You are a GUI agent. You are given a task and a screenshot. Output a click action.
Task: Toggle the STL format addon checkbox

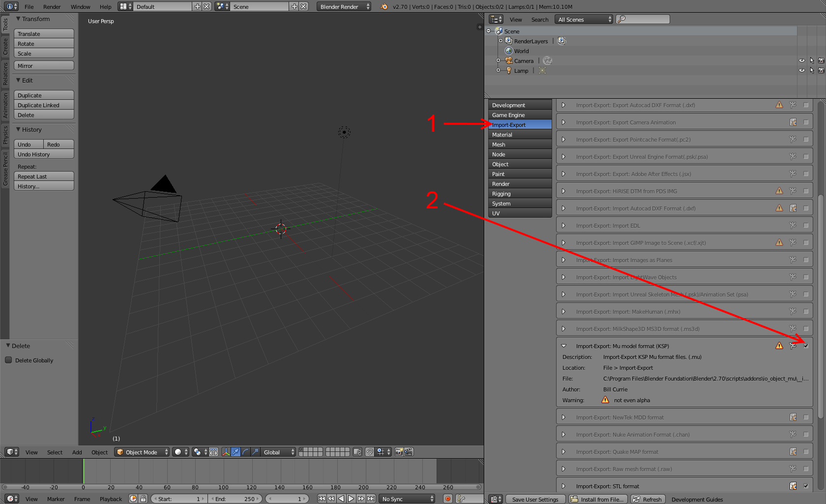coord(806,486)
